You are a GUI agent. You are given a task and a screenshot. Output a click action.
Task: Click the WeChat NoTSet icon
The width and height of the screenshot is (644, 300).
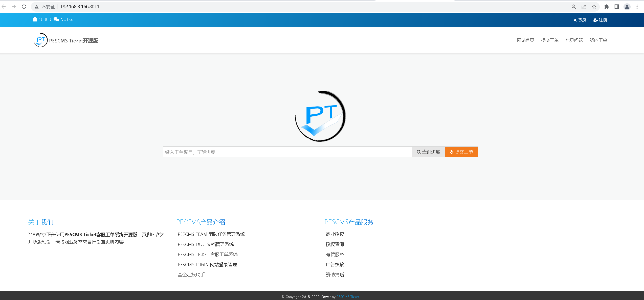[56, 19]
